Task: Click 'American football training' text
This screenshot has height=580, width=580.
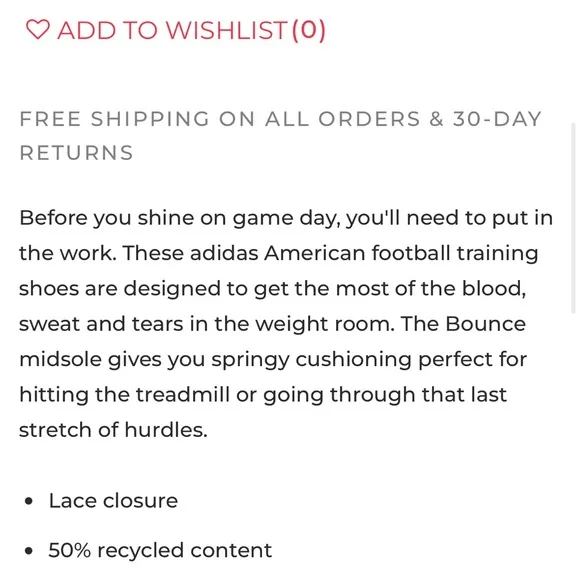Action: [401, 253]
